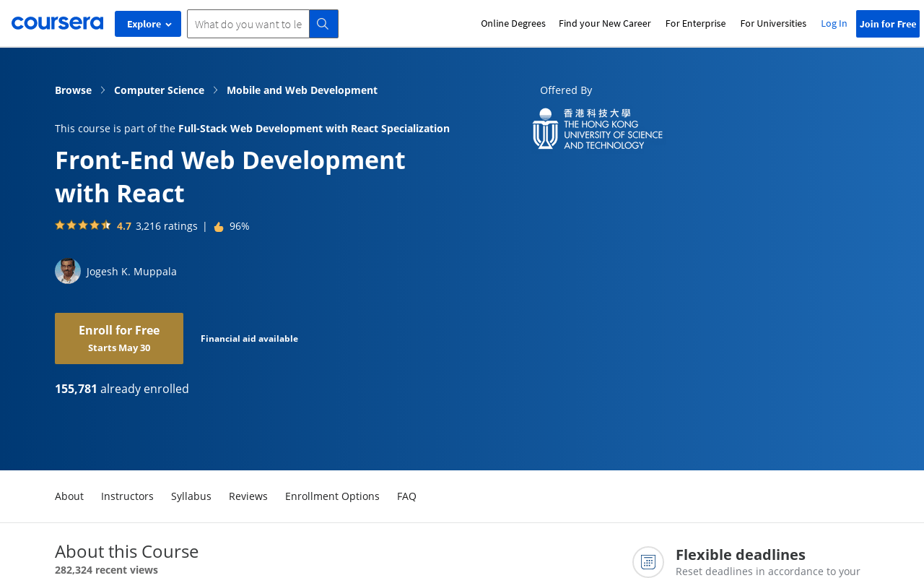Click the Offered By label
The image size is (924, 578).
coord(566,90)
